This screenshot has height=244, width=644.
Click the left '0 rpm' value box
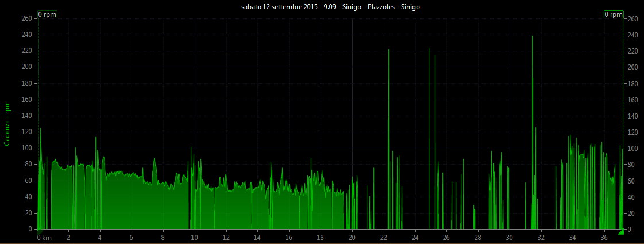48,14
